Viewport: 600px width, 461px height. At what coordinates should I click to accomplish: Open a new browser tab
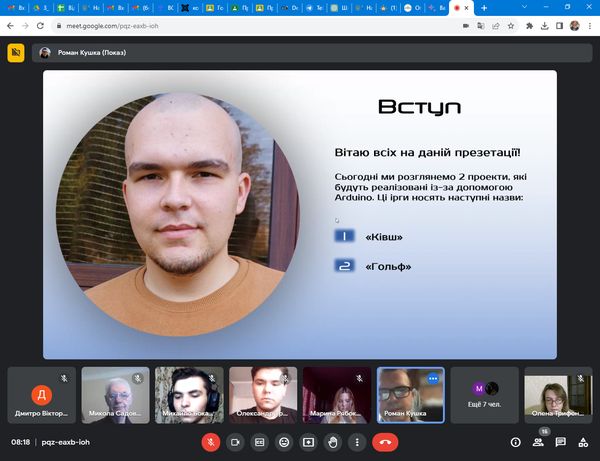(x=484, y=8)
